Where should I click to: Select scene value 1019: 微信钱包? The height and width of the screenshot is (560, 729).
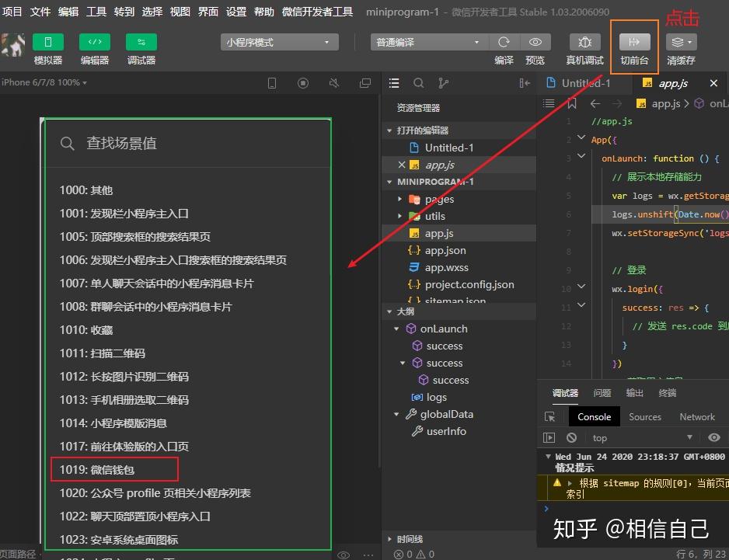coord(97,470)
